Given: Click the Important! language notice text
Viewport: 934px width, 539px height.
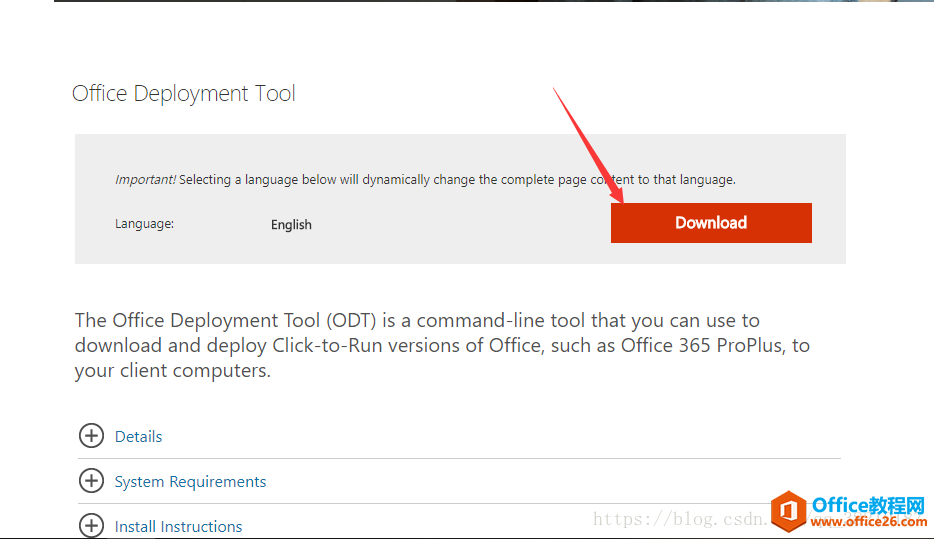Looking at the screenshot, I should (425, 179).
